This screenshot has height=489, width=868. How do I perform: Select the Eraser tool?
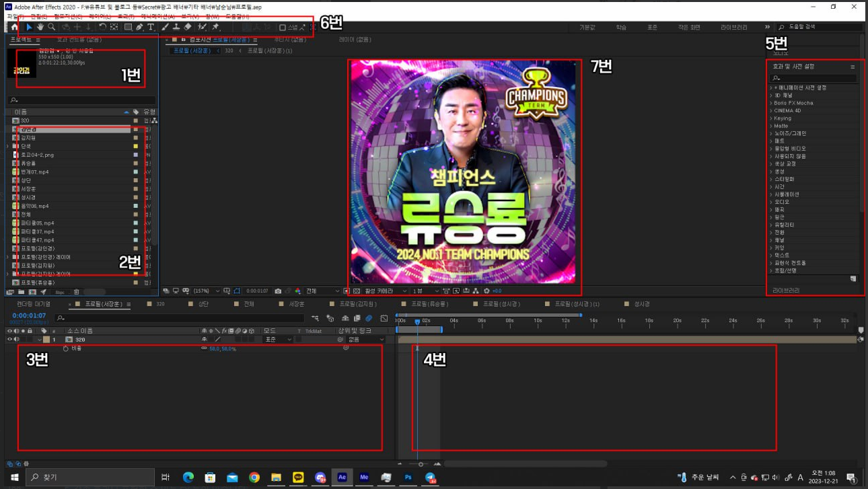coord(188,28)
